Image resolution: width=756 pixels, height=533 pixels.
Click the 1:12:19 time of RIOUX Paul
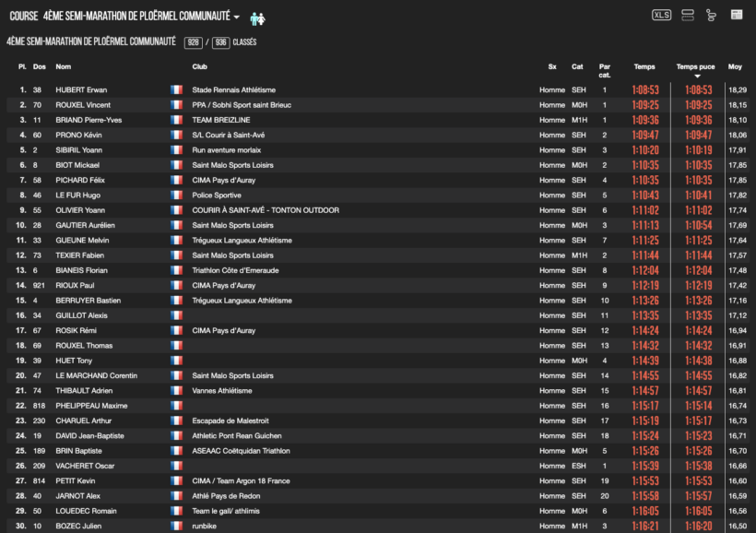click(644, 286)
